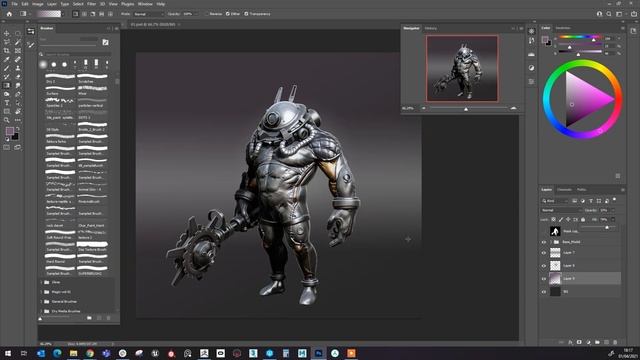Open Chrome from the taskbar

point(90,353)
